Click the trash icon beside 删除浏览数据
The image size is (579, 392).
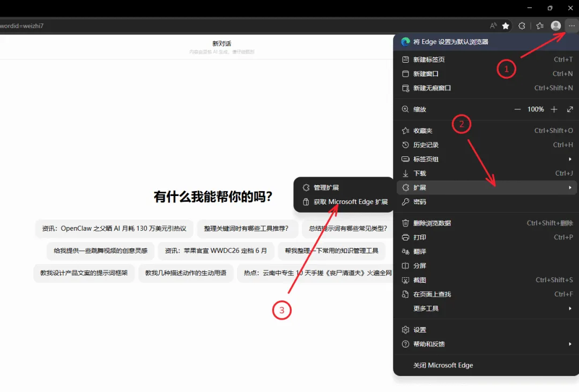point(405,223)
